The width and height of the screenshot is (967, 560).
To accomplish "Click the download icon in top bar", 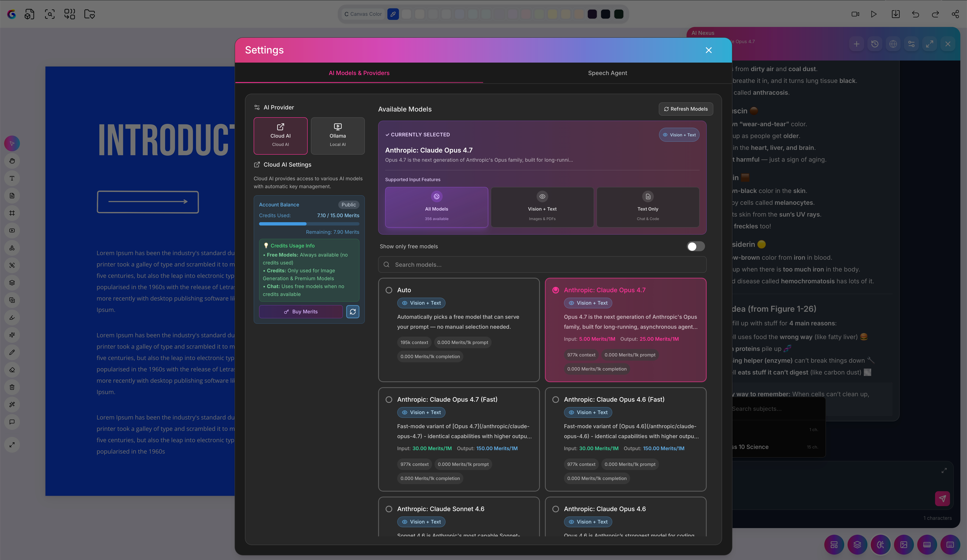I will coord(896,14).
